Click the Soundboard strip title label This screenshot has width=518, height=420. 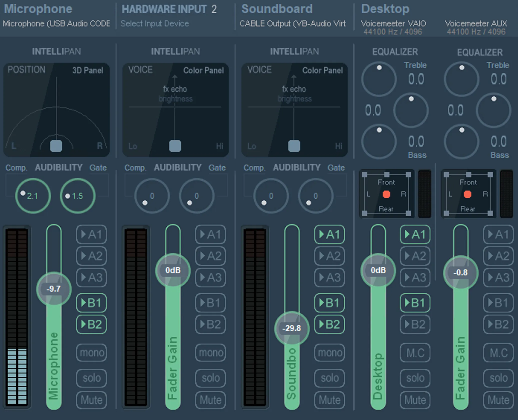coord(277,9)
